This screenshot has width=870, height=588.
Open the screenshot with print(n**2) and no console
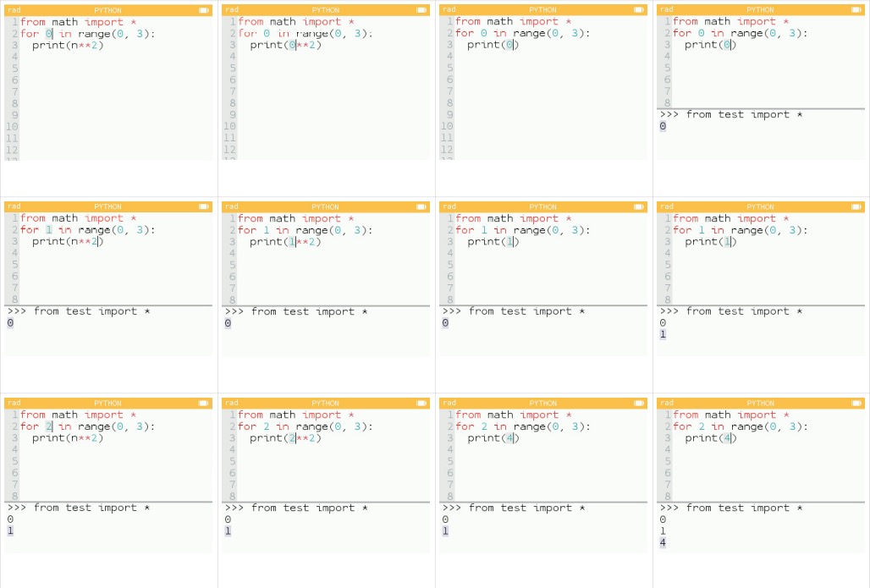tap(108, 83)
